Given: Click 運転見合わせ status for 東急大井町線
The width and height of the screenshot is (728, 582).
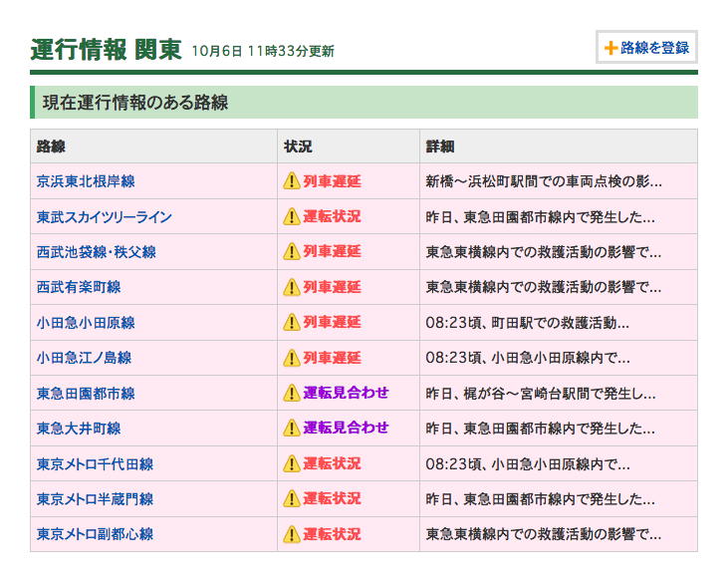Looking at the screenshot, I should coord(346,429).
